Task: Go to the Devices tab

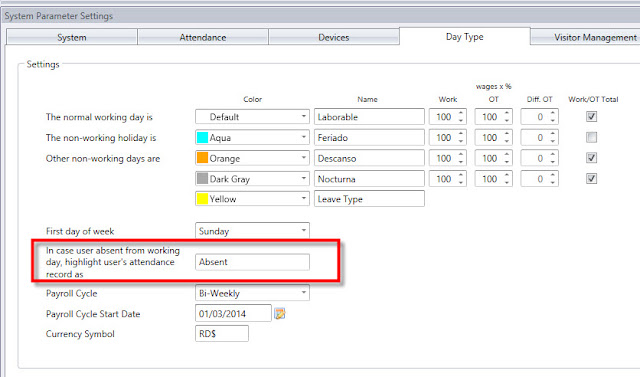Action: 333,37
